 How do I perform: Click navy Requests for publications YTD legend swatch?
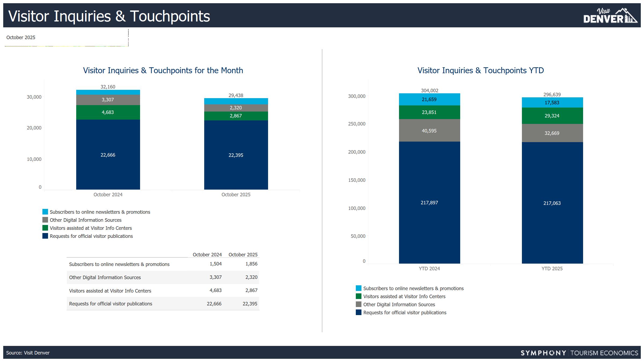coord(358,312)
